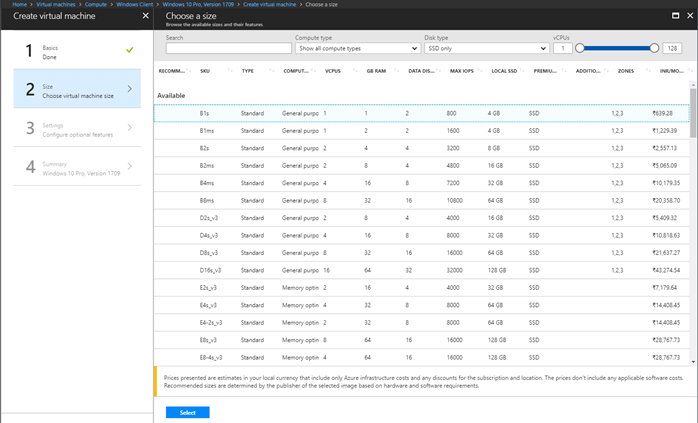
Task: Open Windows Client breadcrumb link
Action: 134,4
